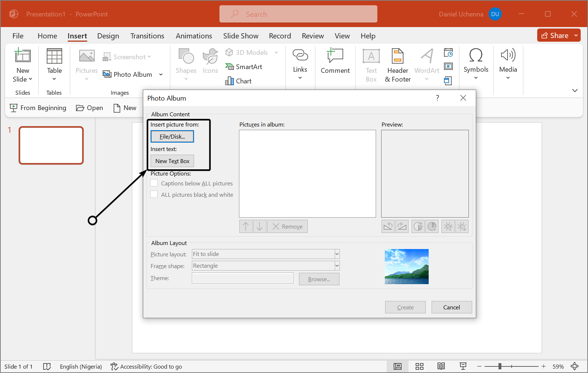Enable Captions below ALL pictures checkbox
The height and width of the screenshot is (373, 588).
pos(154,183)
